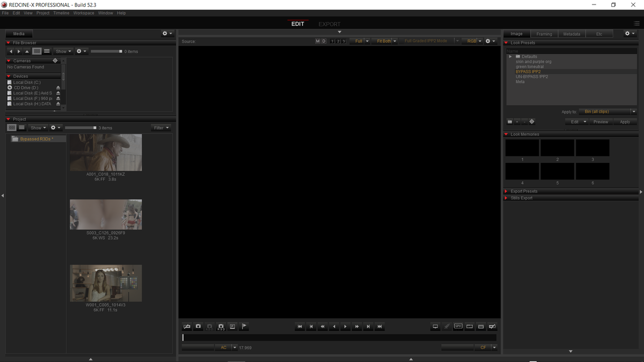The image size is (644, 362).
Task: Open the viewer gear settings dropdown
Action: [490, 41]
